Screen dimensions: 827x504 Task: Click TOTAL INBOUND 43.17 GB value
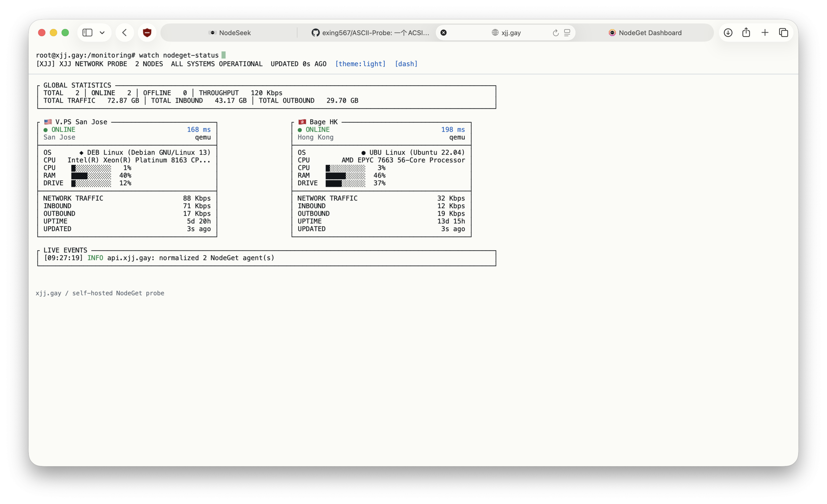[231, 101]
